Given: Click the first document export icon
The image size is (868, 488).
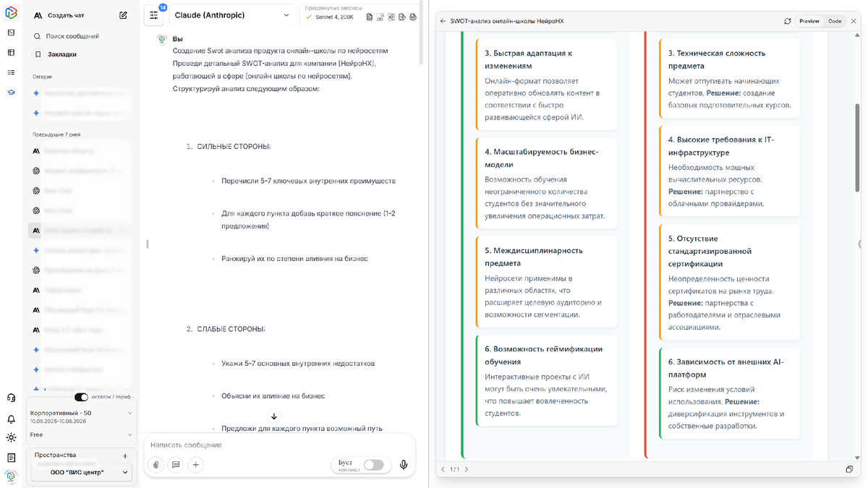Looking at the screenshot, I should 370,17.
